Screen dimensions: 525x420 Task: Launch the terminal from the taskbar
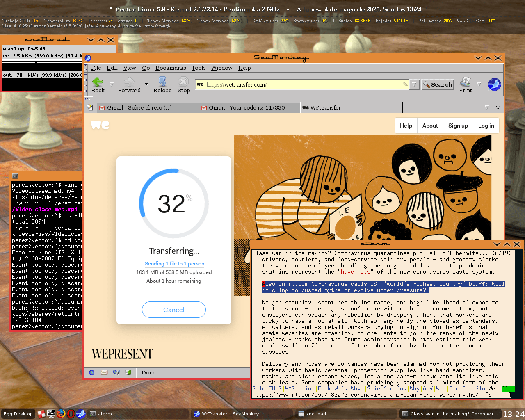51,413
